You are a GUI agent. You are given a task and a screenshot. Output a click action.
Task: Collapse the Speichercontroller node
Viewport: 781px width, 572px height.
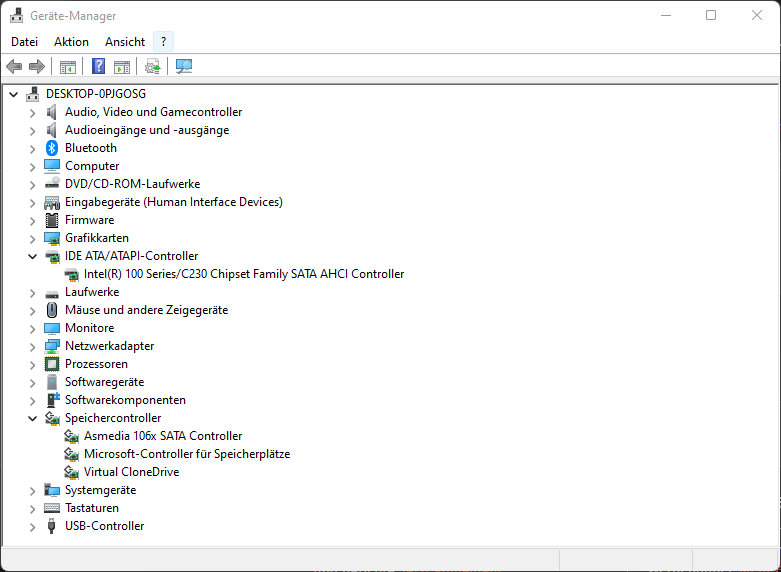point(32,419)
